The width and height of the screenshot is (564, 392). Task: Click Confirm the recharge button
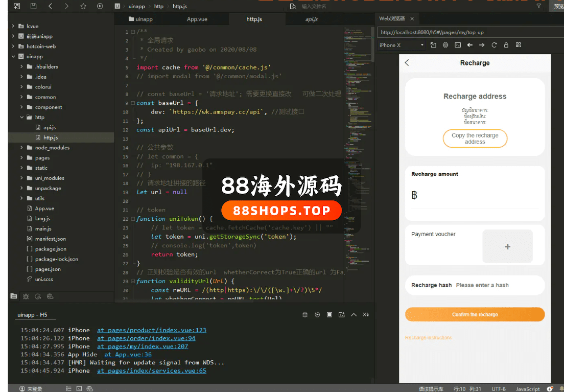coord(475,314)
